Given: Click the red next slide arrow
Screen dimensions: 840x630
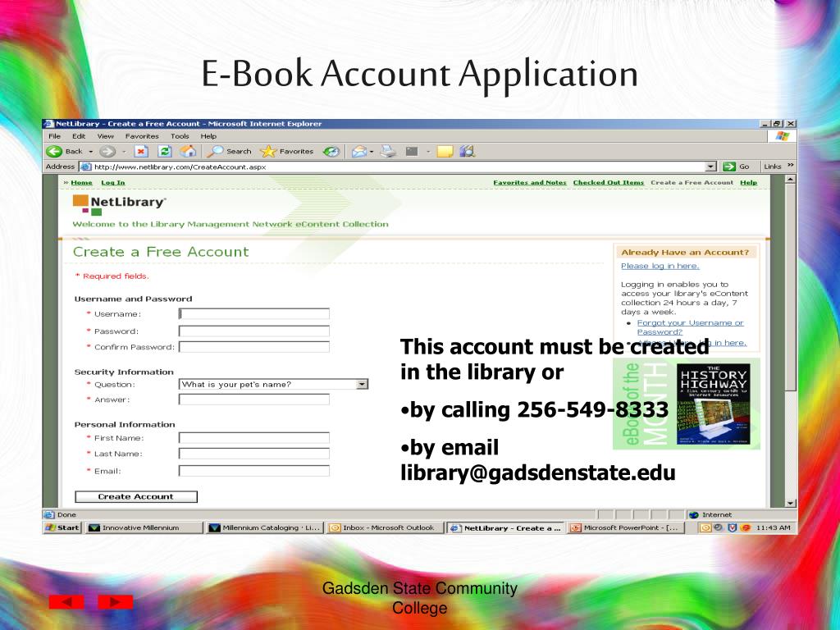Looking at the screenshot, I should click(115, 602).
